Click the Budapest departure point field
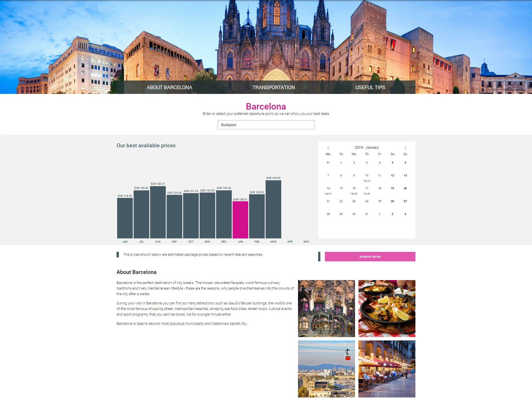This screenshot has width=532, height=405. click(266, 125)
